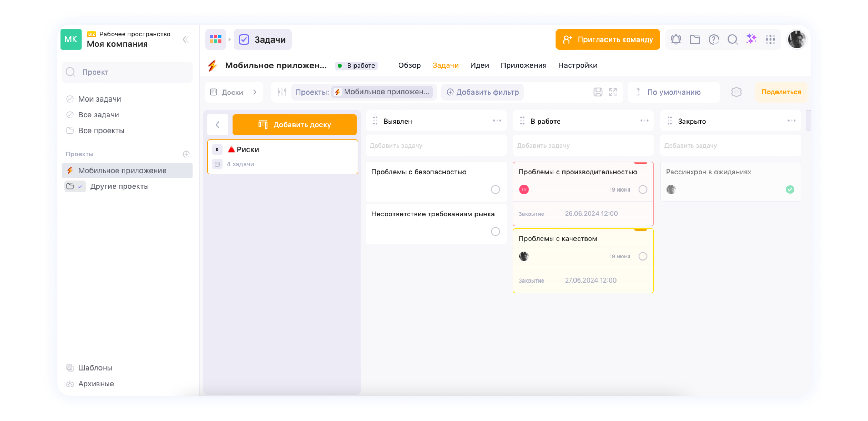This screenshot has height=421, width=868.
Task: Expand the 'Доски' view selector
Action: pos(233,92)
